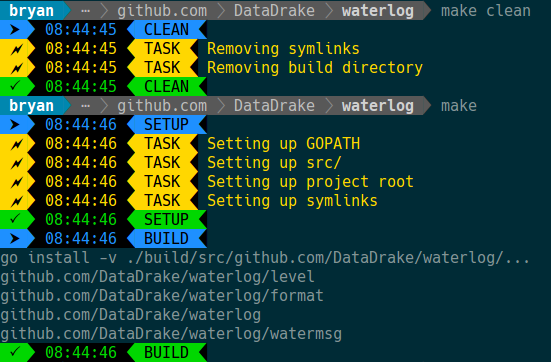Viewport: 551px width, 362px height.
Task: Click lightning icon next to Removing symlinks
Action: coord(17,49)
